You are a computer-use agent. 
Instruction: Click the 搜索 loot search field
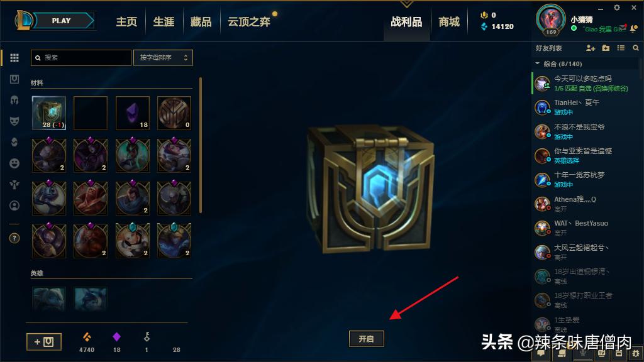[81, 58]
